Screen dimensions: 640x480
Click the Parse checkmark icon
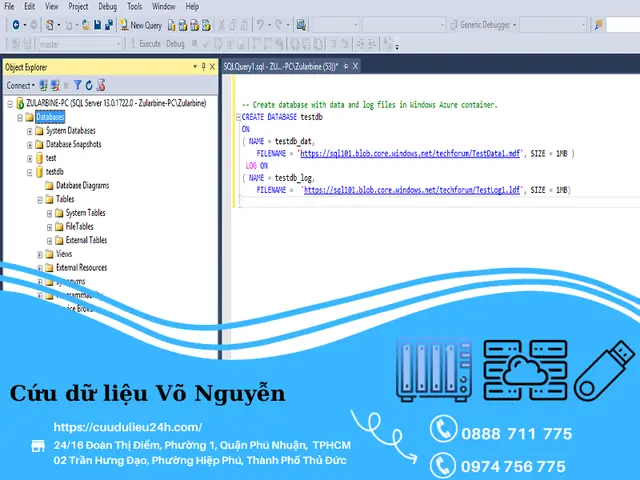click(x=206, y=44)
